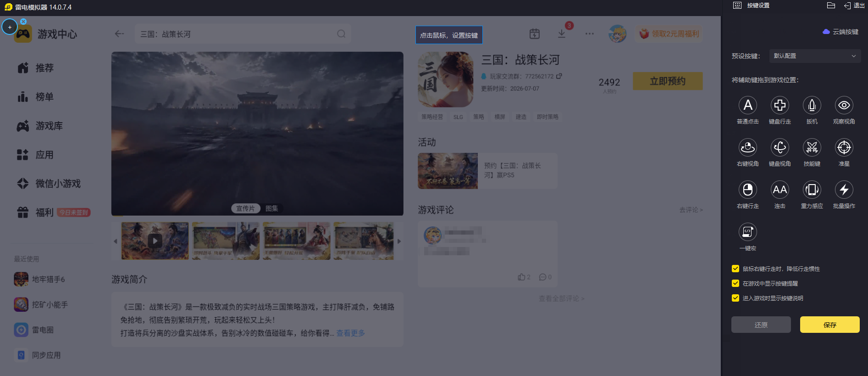Select the 普通点击 tap key icon
Image resolution: width=868 pixels, height=376 pixels.
(748, 105)
